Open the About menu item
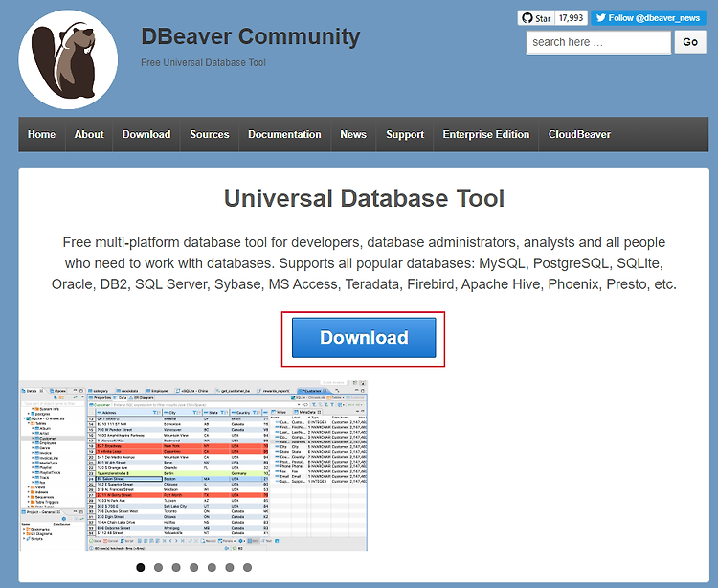The width and height of the screenshot is (718, 588). click(x=89, y=134)
